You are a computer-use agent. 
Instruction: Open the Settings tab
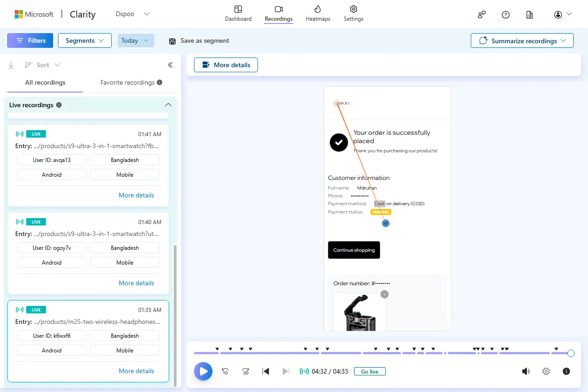coord(354,13)
